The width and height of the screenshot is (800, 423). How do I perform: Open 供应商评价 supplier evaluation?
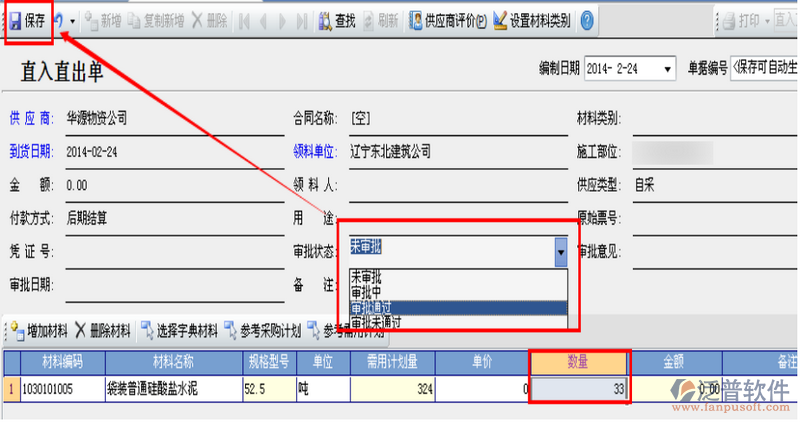(449, 20)
